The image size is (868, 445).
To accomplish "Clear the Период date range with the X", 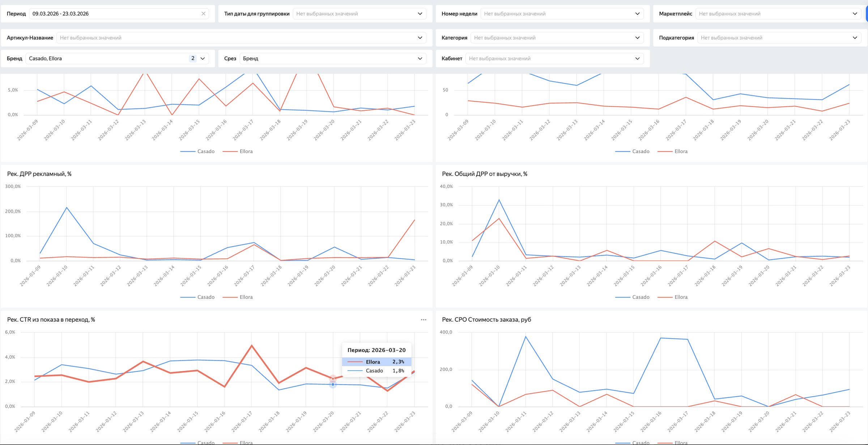I will click(x=203, y=14).
